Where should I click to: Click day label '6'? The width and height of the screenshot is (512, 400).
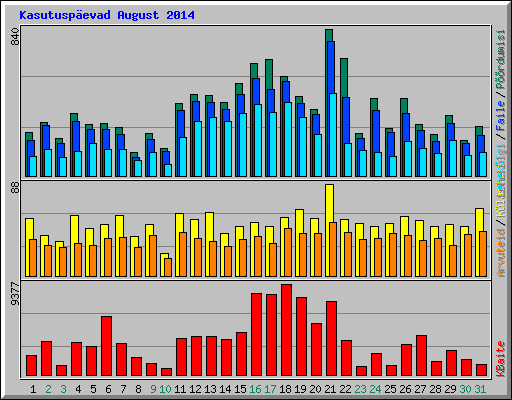tap(108, 389)
